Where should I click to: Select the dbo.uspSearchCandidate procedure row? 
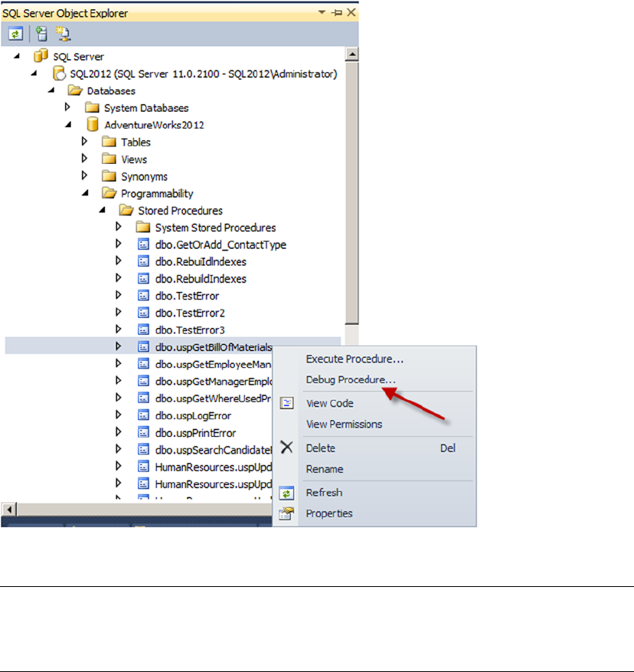[x=213, y=450]
